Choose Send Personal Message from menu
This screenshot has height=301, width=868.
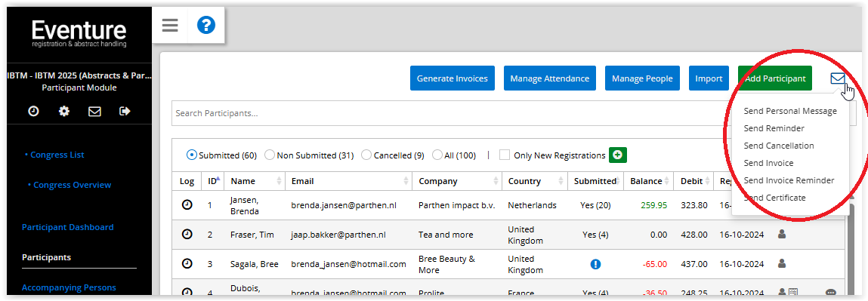pyautogui.click(x=790, y=111)
